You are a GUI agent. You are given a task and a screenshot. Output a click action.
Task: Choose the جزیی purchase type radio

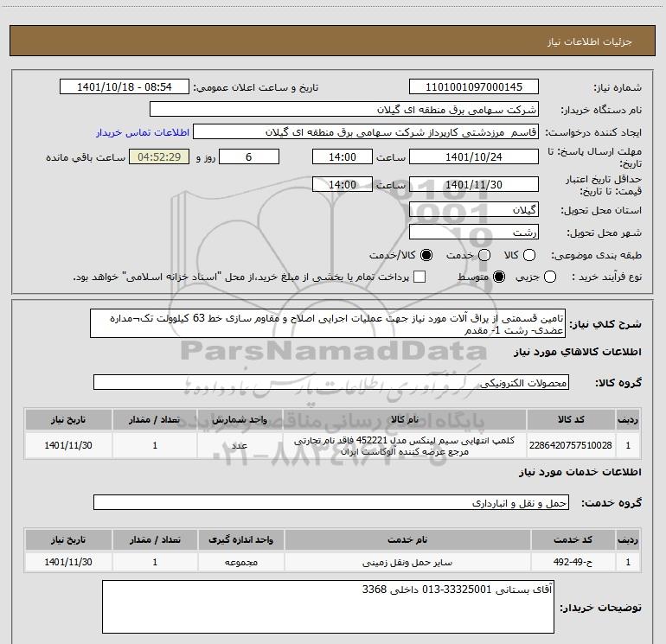pyautogui.click(x=550, y=277)
